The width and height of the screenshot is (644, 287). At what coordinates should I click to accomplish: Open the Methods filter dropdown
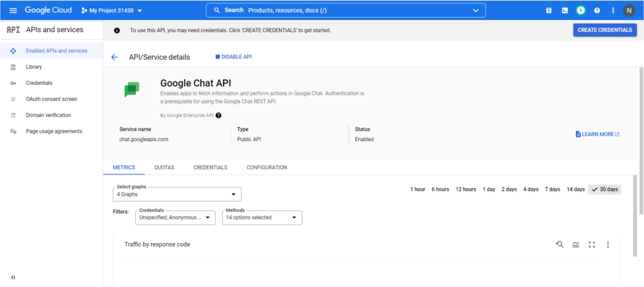point(262,218)
